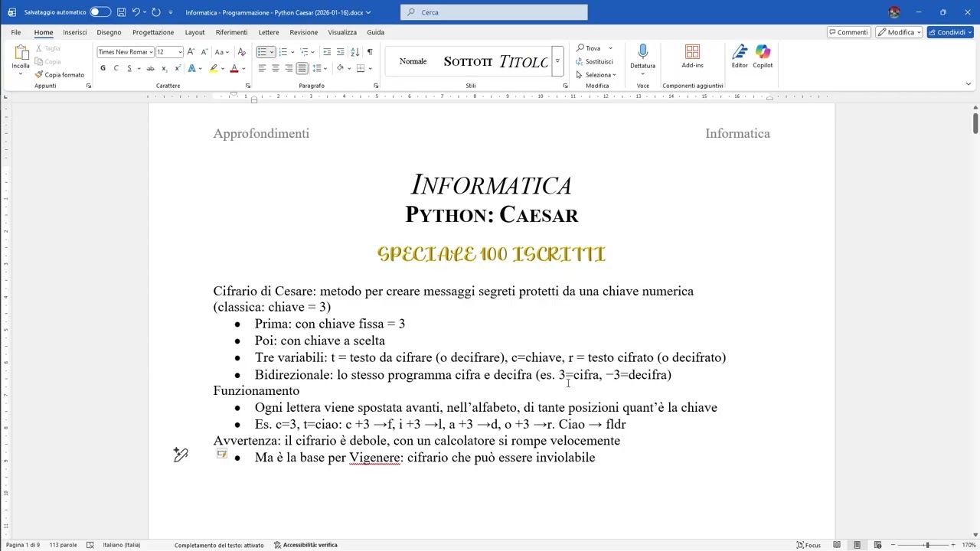Click in the Cerca search box

[x=494, y=12]
